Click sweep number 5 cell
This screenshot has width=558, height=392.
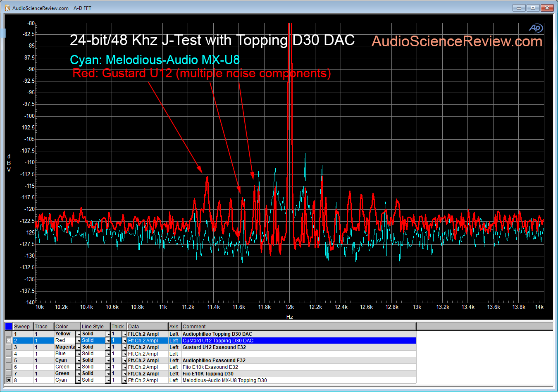(x=23, y=361)
